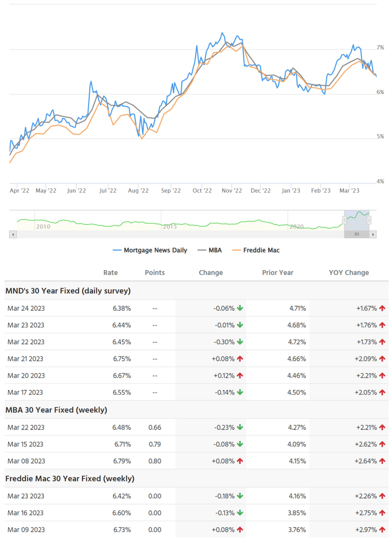Click the green down arrow for Mar 24 2023
Image resolution: width=392 pixels, height=542 pixels.
click(240, 308)
